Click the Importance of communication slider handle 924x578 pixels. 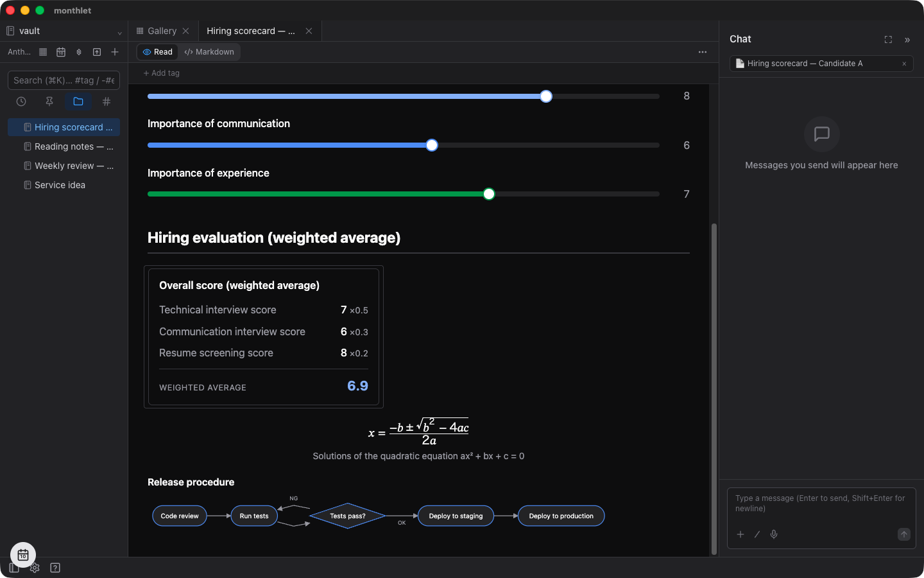432,145
